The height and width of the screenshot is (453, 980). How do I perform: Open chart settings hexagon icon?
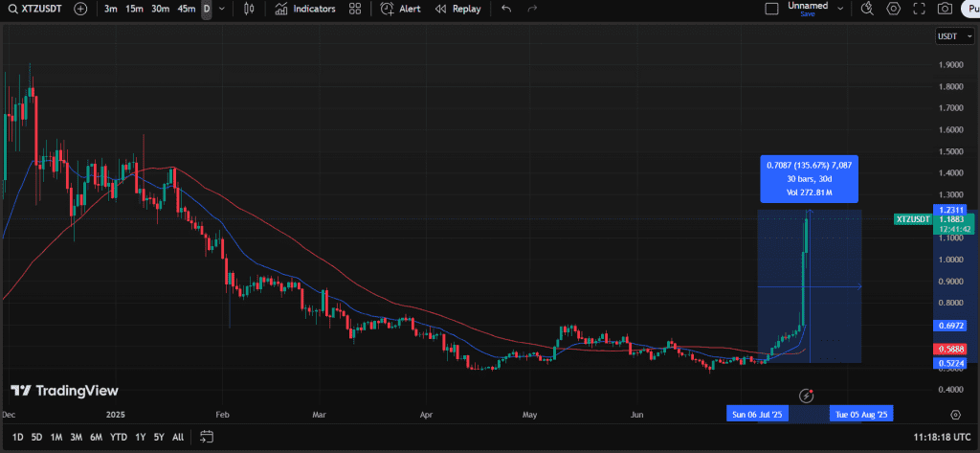(894, 9)
